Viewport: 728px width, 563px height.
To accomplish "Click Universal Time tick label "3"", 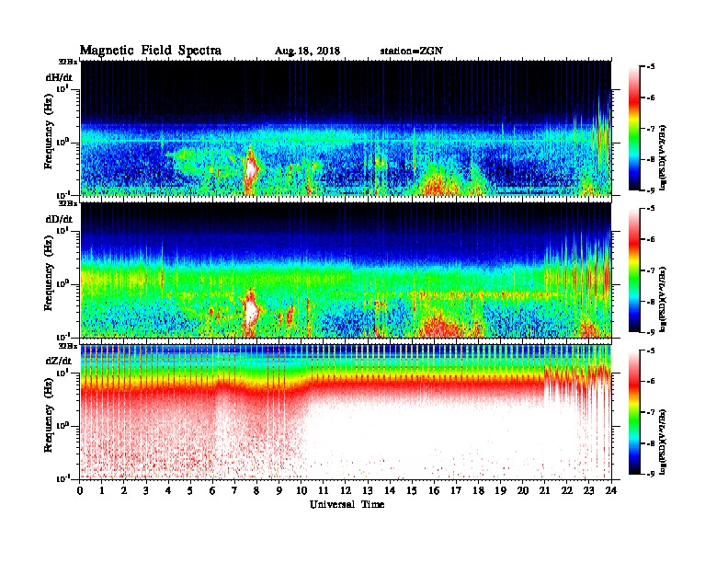I will [x=146, y=490].
